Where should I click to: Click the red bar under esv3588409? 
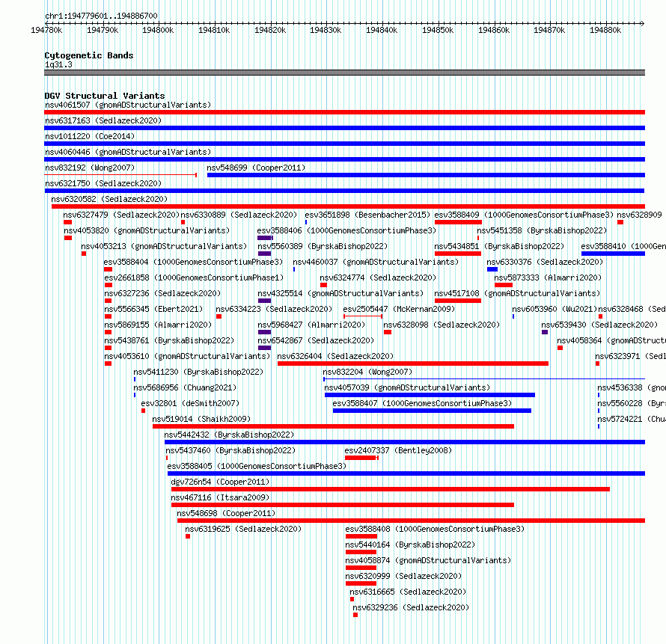click(x=458, y=222)
